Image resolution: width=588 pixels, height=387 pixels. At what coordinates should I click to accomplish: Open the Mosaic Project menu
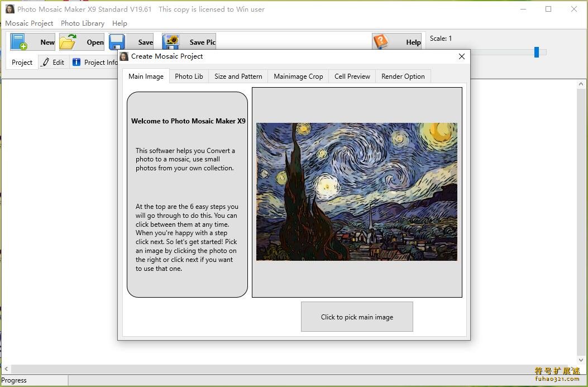pos(29,23)
